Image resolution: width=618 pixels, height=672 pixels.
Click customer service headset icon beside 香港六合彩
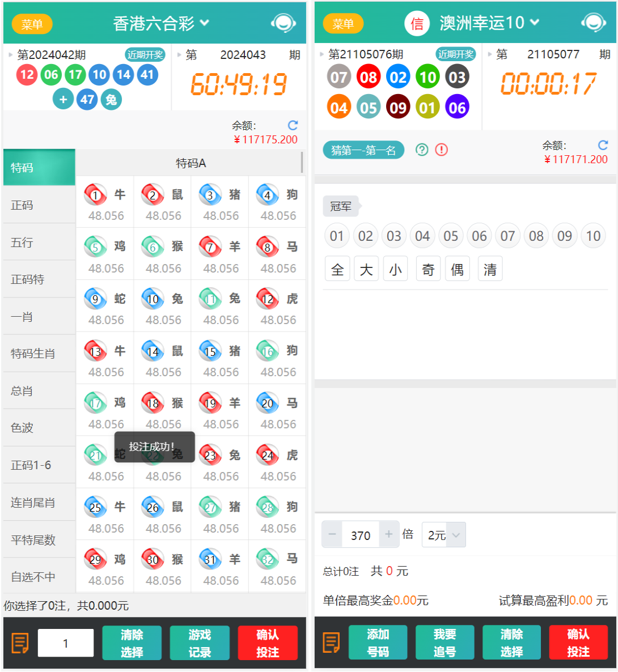[x=283, y=23]
